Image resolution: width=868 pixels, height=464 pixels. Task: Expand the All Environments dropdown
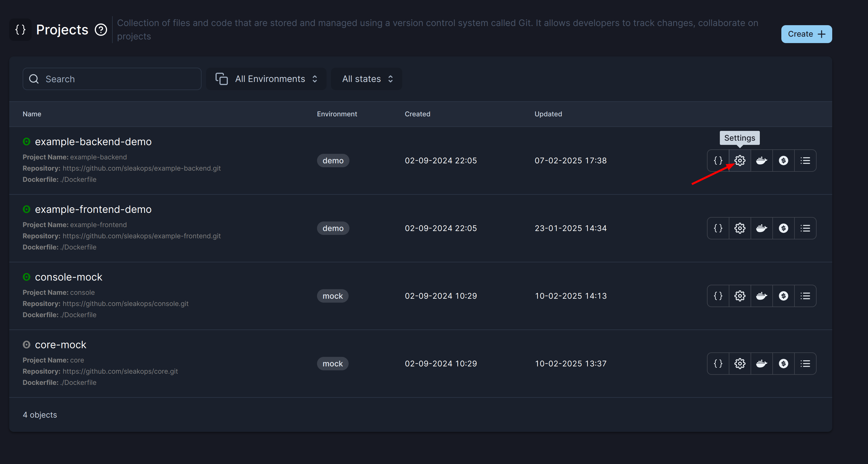pos(266,79)
